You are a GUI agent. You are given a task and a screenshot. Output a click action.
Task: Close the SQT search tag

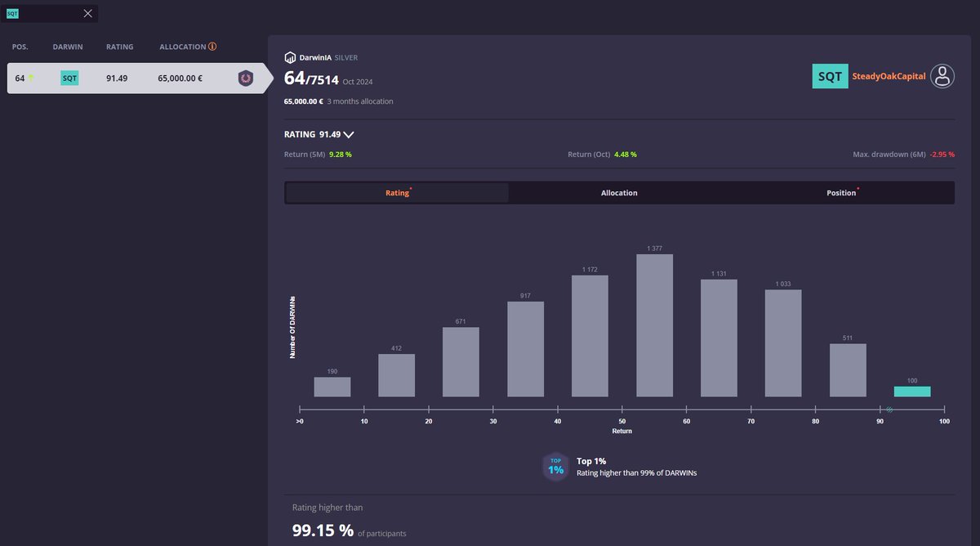[x=88, y=13]
